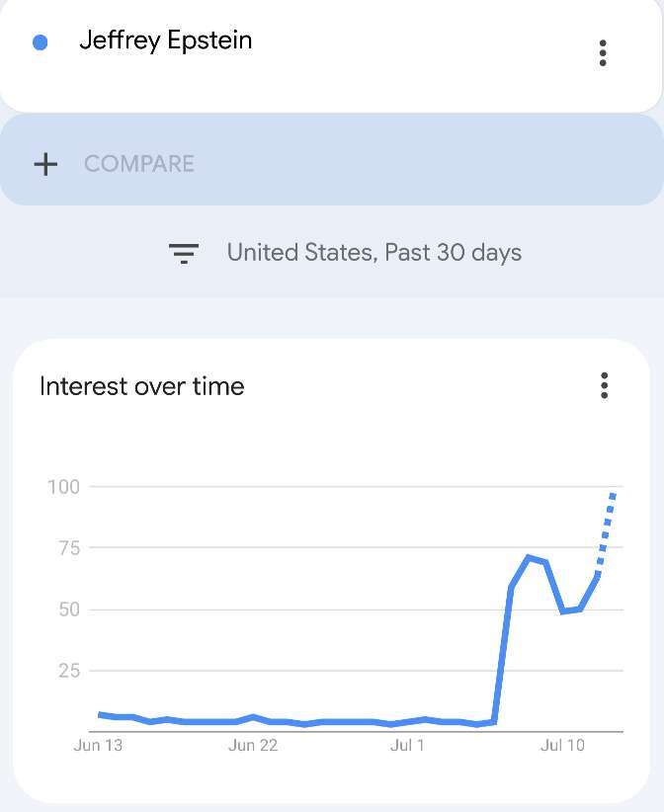Click the Jun 13 axis label

98,745
